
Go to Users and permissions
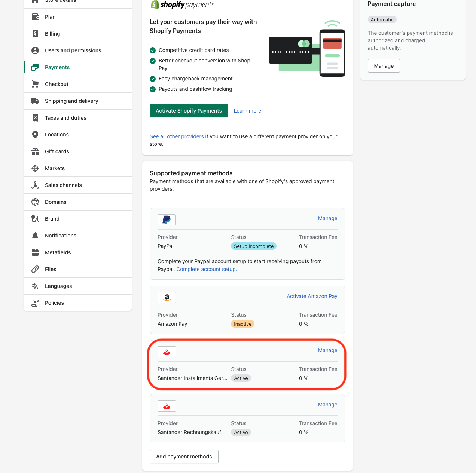point(78,50)
